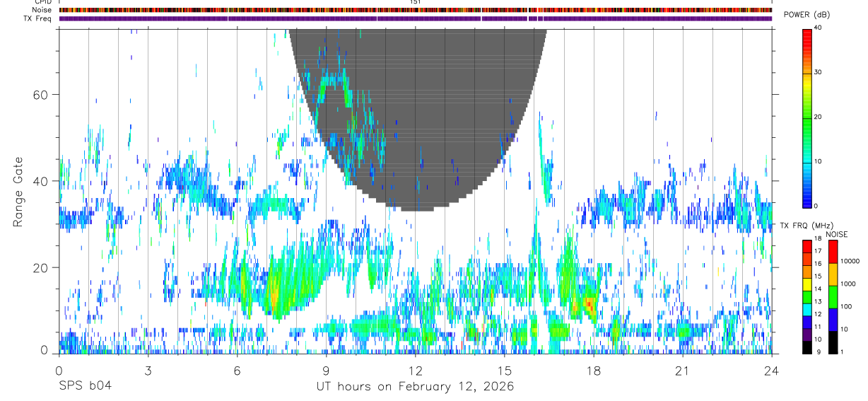Screen dimensions: 868x401
Task: Click the POWER colorbar tick '30'
Action: pyautogui.click(x=819, y=72)
